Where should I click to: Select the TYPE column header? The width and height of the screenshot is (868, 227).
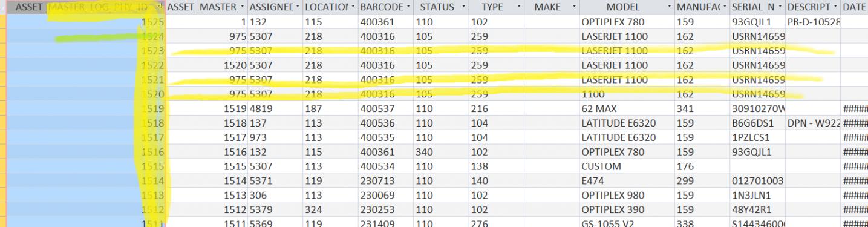click(x=496, y=7)
